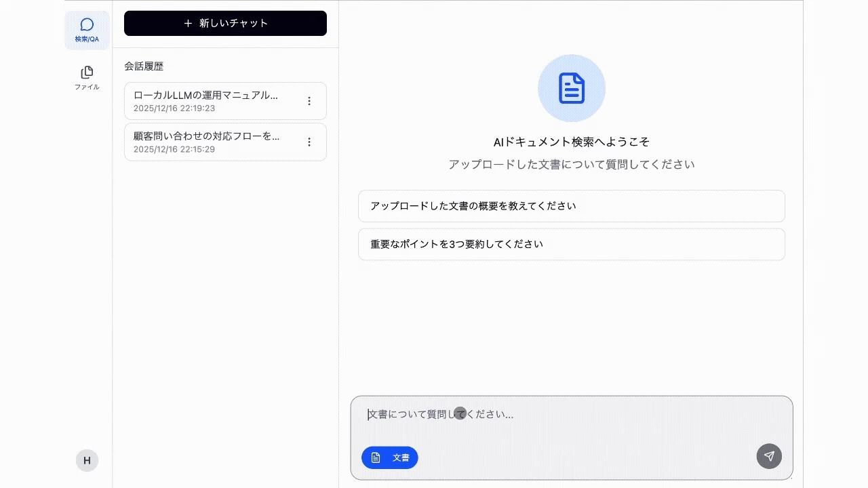This screenshot has height=488, width=868.
Task: Click the suggestion 重要なポイントを3つ要約してください
Action: click(572, 244)
